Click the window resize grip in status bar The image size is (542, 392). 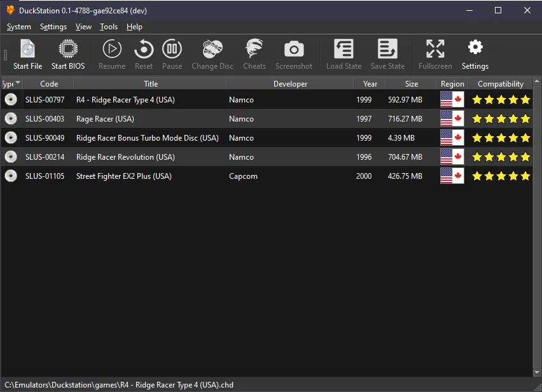click(538, 388)
